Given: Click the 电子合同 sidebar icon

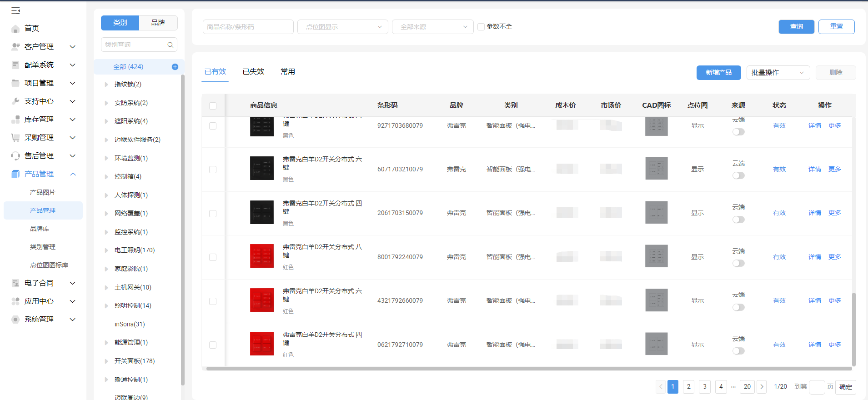Looking at the screenshot, I should 15,283.
